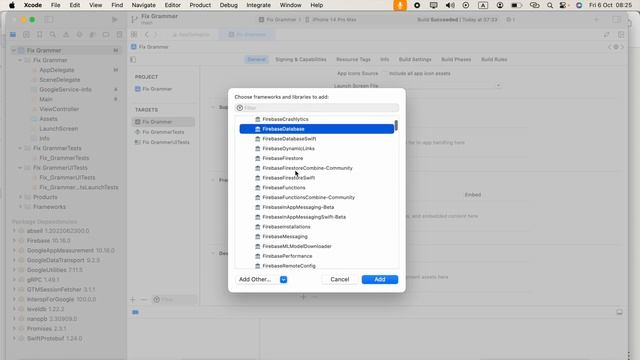Screen dimensions: 640x360
Task: Click the Add Other... button
Action: coord(255,279)
